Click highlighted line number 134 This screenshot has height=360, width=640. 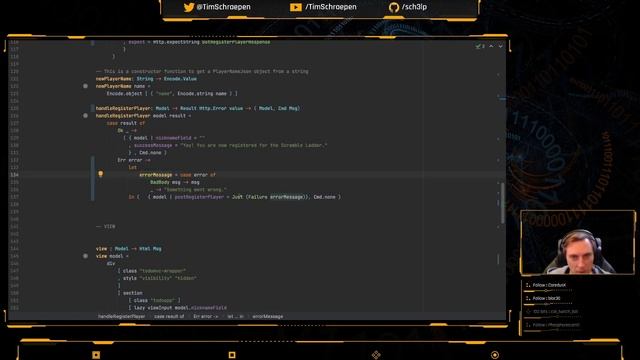pos(14,175)
